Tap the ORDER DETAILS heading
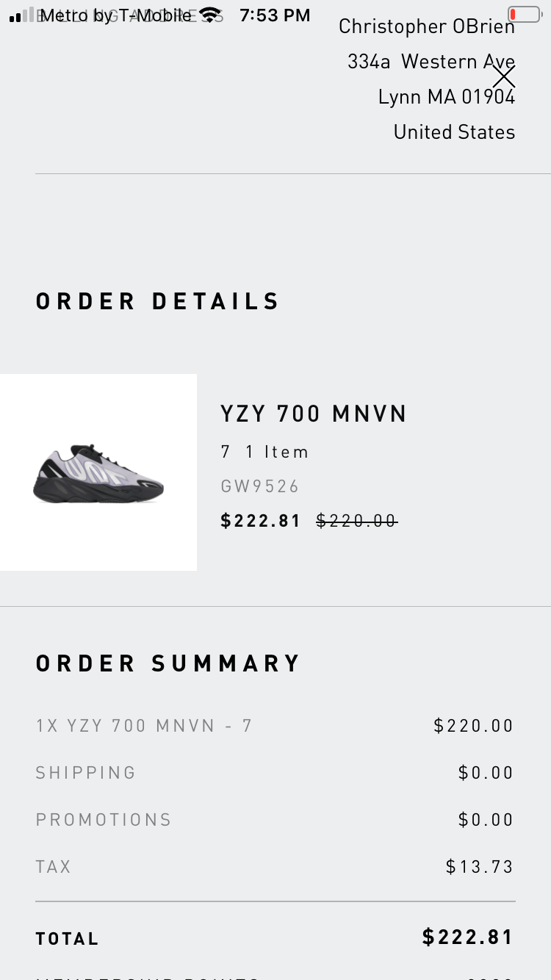Viewport: 551px width, 980px height. click(x=158, y=301)
